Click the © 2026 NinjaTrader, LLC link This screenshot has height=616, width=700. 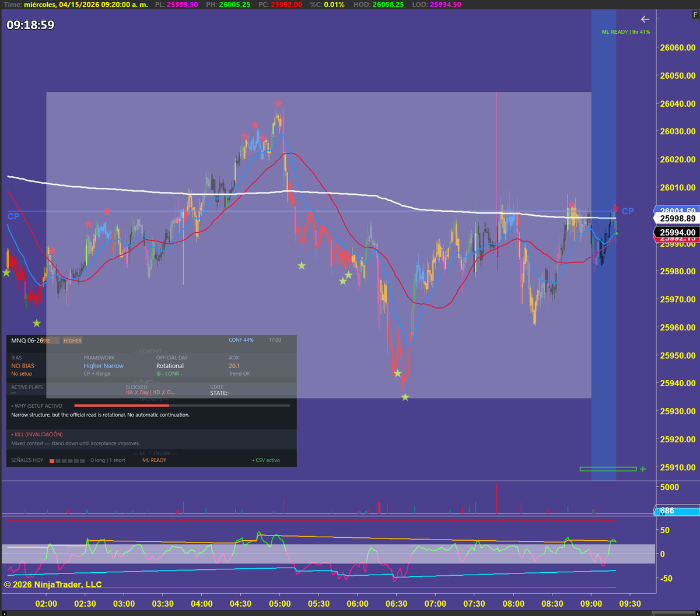click(x=52, y=584)
